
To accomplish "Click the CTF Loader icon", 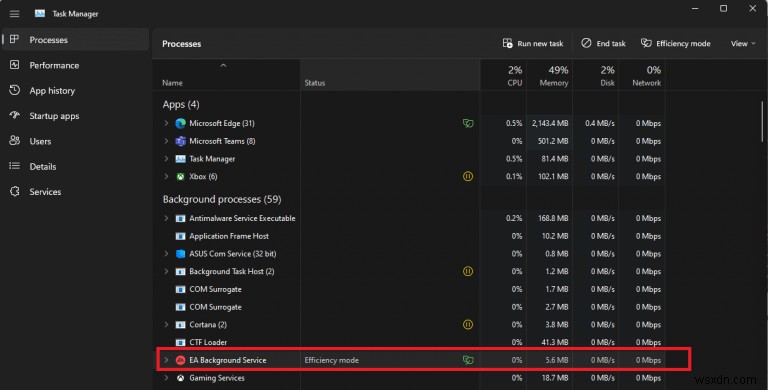I will tap(180, 342).
